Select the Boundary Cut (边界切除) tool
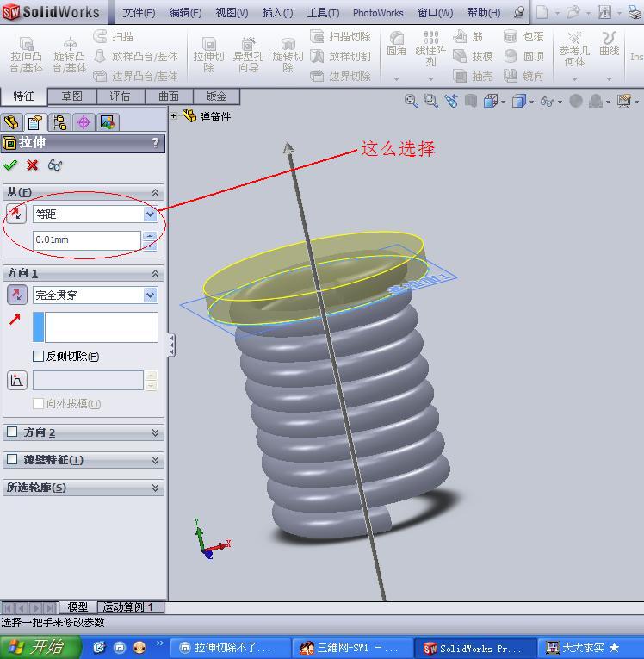The height and width of the screenshot is (659, 644). [x=340, y=76]
